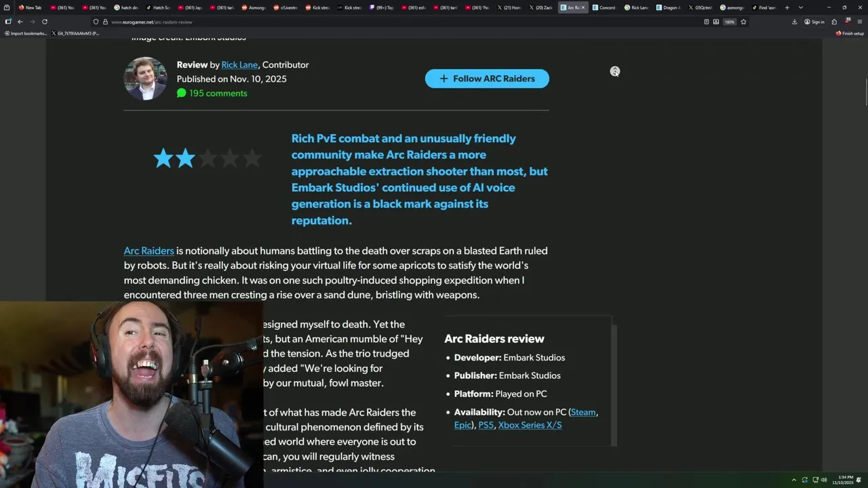This screenshot has height=488, width=868.
Task: Open the Xbox Series X/S link
Action: coord(530,425)
